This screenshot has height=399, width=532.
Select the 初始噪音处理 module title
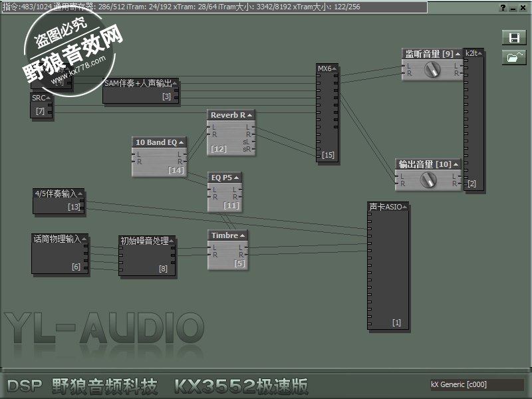click(144, 241)
